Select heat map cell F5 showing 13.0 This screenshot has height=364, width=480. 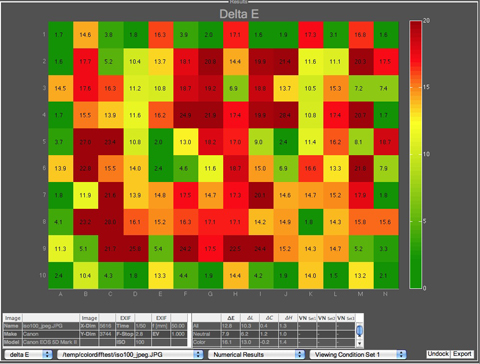(x=186, y=142)
